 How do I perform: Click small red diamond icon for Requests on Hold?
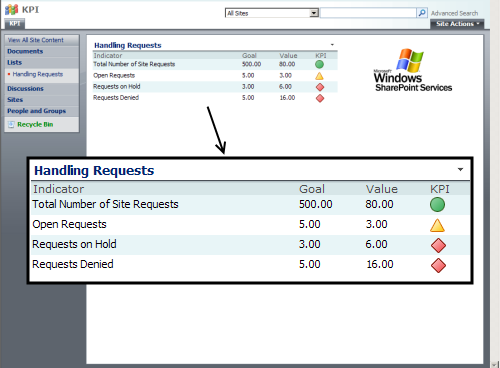click(320, 87)
